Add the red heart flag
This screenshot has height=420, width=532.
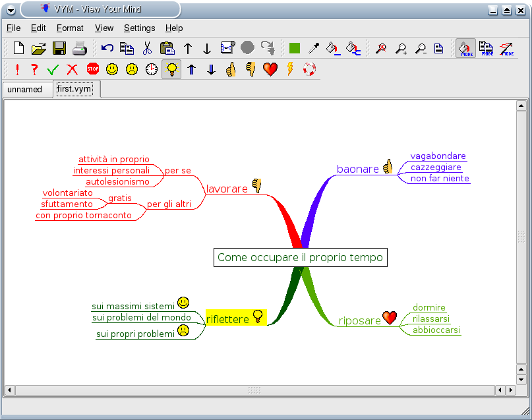click(270, 69)
